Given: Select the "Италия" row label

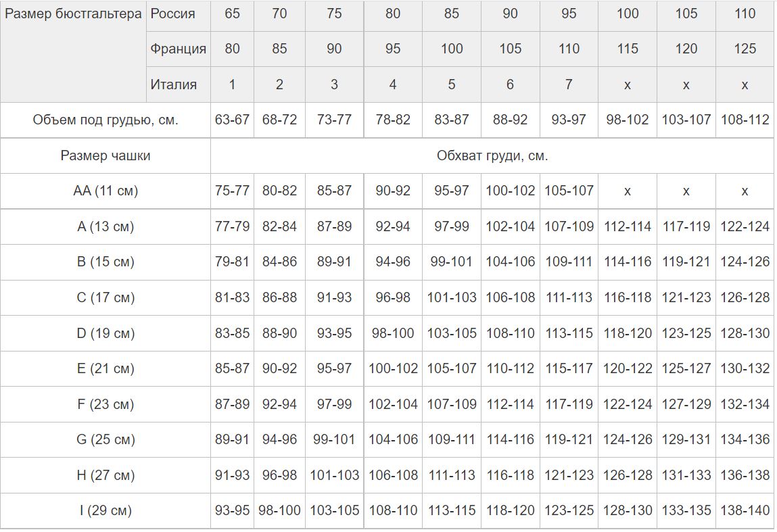Looking at the screenshot, I should (x=173, y=84).
